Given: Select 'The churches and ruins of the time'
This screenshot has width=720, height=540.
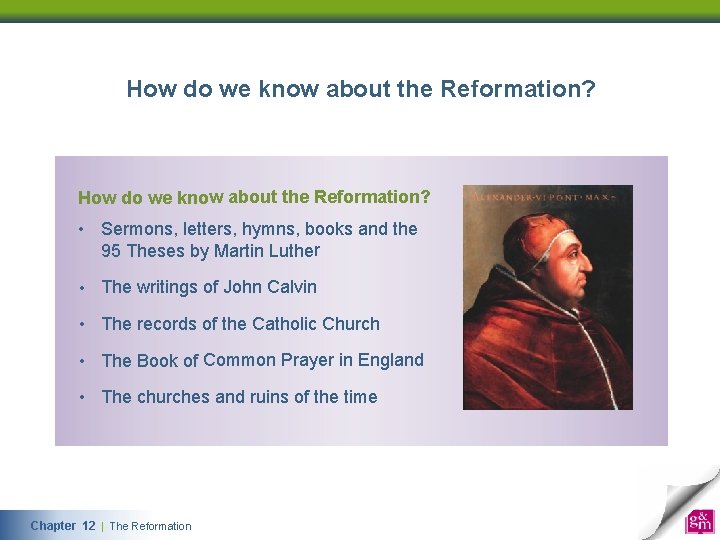Looking at the screenshot, I should pyautogui.click(x=240, y=397).
